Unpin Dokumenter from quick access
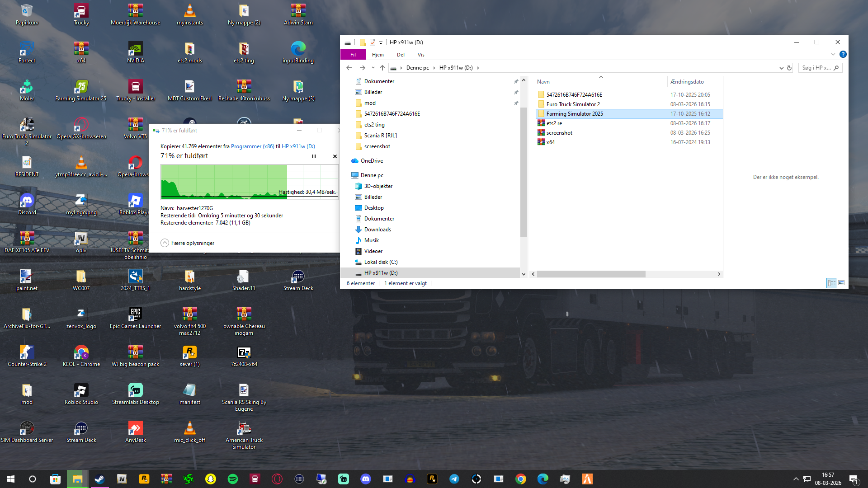The height and width of the screenshot is (488, 868). pos(516,81)
